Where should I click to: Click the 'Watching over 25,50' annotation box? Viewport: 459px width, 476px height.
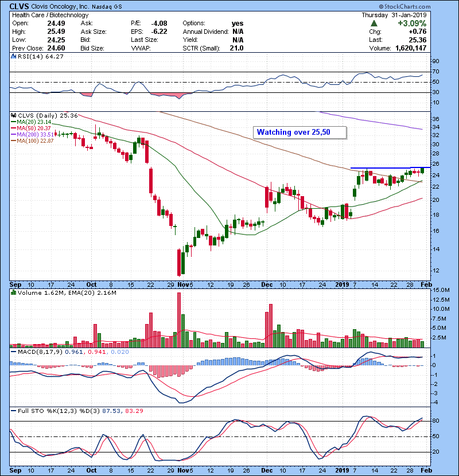tap(299, 132)
